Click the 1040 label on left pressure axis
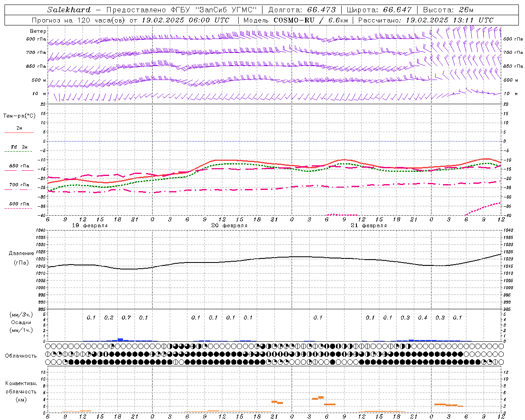This screenshot has width=525, height=420. pos(40,231)
